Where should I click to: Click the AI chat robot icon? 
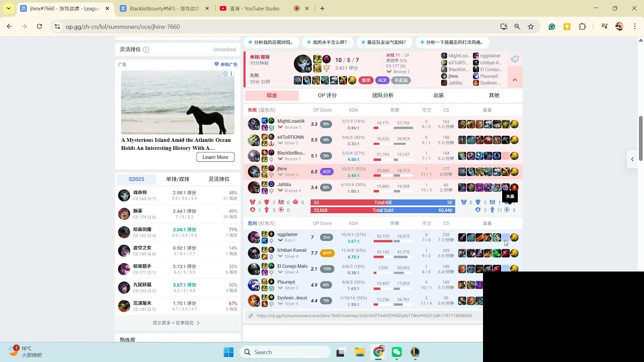pos(515,59)
